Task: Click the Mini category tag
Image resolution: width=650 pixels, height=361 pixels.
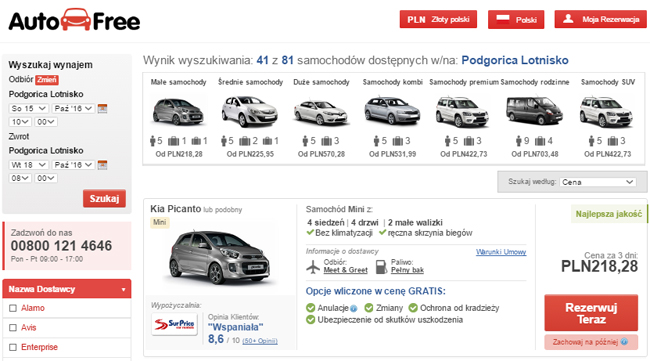Action: pyautogui.click(x=160, y=222)
